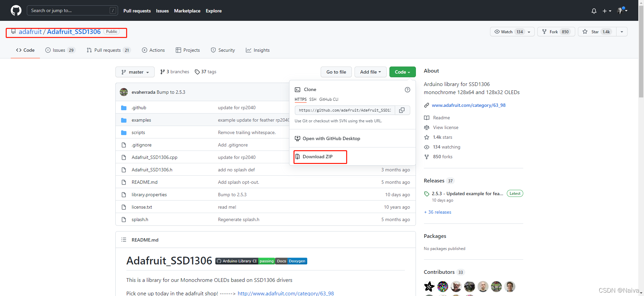Fork the repository
The height and width of the screenshot is (296, 644).
(x=556, y=32)
